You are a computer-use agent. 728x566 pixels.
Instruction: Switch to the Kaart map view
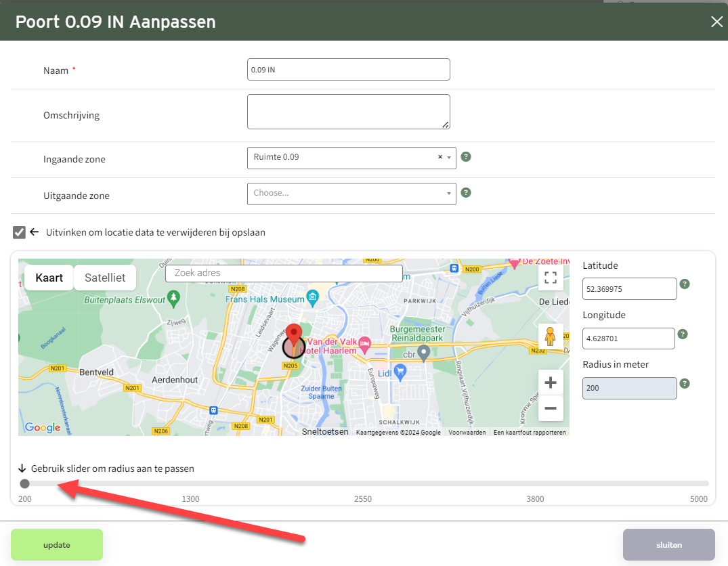coord(49,278)
